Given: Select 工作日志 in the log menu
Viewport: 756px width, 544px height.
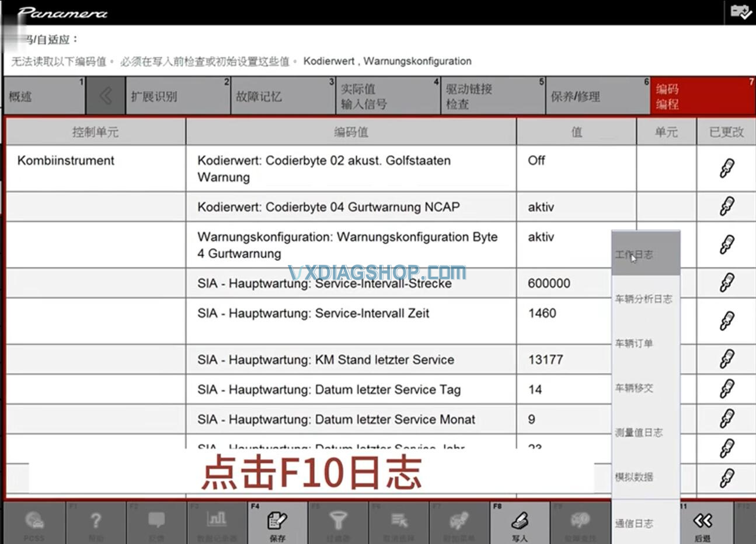Looking at the screenshot, I should pyautogui.click(x=646, y=254).
